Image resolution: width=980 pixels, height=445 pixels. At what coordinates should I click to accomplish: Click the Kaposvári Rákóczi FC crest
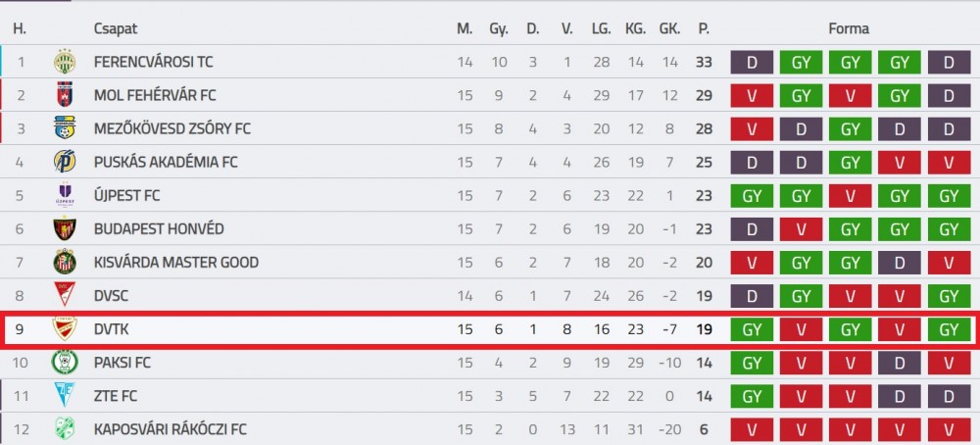point(65,428)
